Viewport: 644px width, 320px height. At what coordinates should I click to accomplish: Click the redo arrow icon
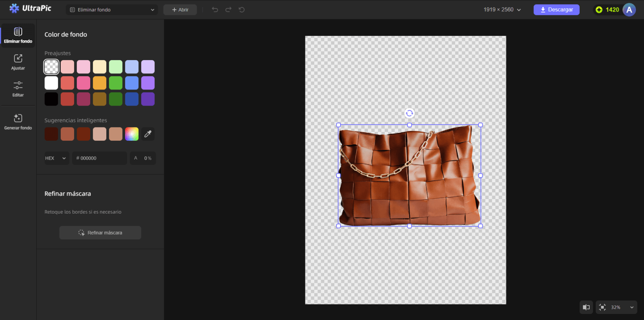pyautogui.click(x=228, y=10)
